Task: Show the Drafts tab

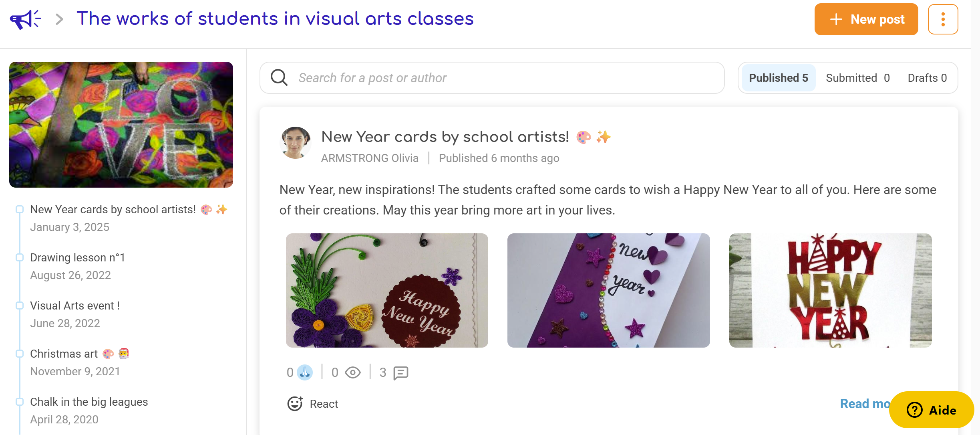Action: [x=927, y=78]
